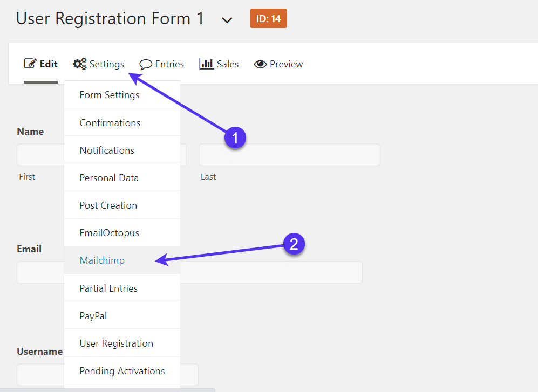
Task: Open the Personal Data settings page
Action: (x=109, y=177)
